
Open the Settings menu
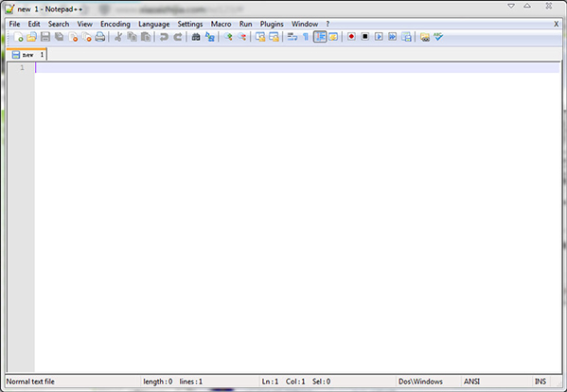tap(190, 24)
